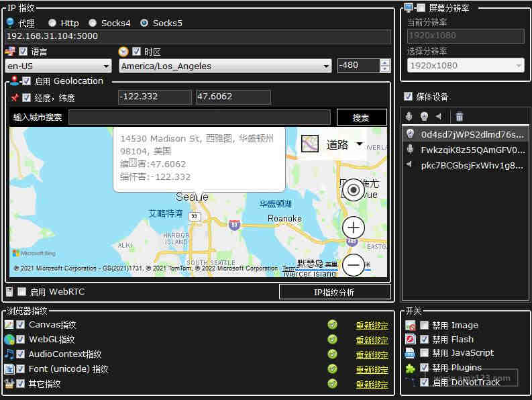532x400 pixels.
Task: Click the 当前分辨率 1920x1080 field
Action: click(x=466, y=36)
